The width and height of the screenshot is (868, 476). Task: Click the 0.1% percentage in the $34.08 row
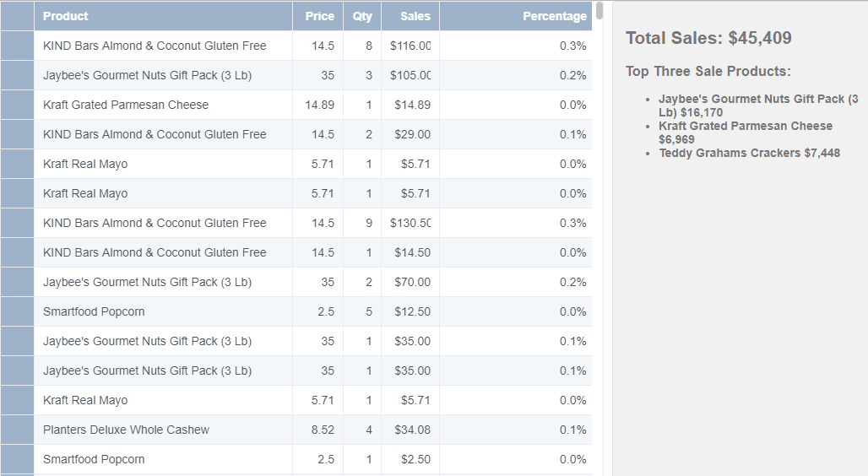[x=516, y=430]
